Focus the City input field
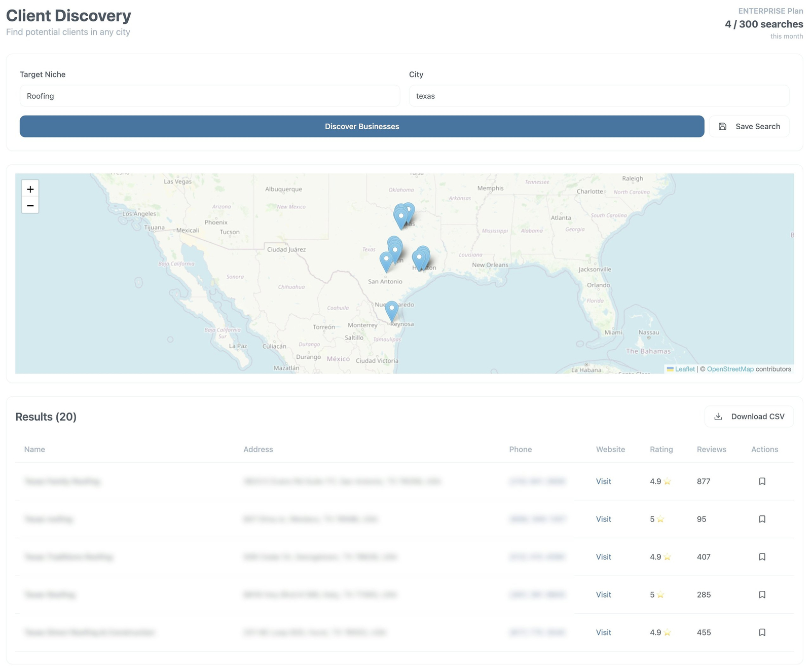The width and height of the screenshot is (811, 672). (x=599, y=96)
